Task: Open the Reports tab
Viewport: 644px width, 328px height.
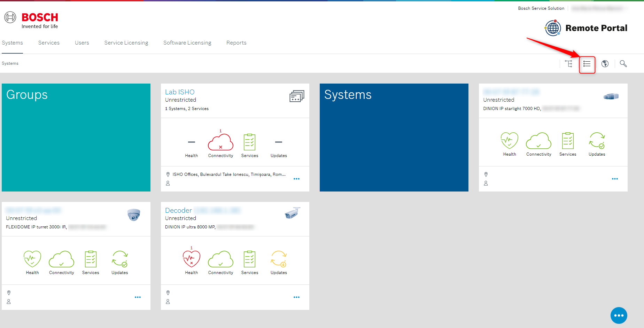Action: [236, 43]
